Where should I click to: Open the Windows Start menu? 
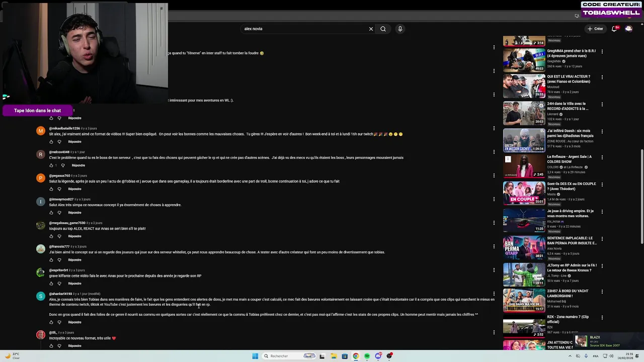click(x=255, y=356)
